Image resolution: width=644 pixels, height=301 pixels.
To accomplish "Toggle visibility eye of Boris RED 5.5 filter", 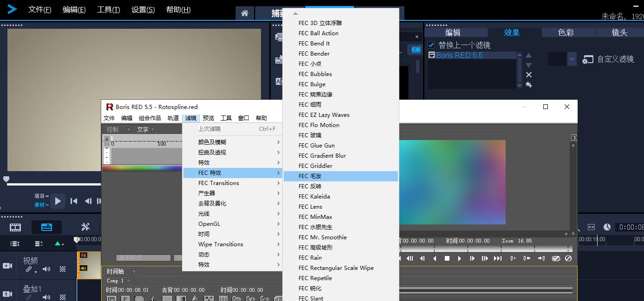I will [431, 55].
